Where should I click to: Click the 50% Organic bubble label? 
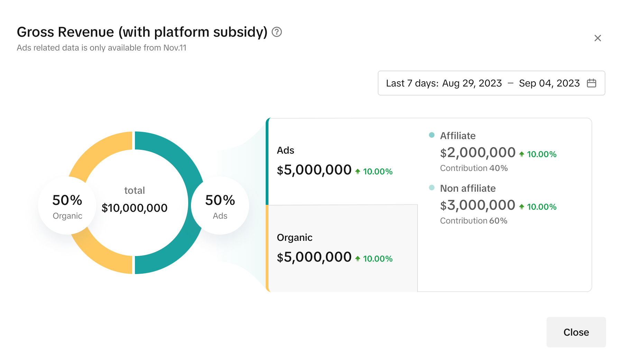click(x=67, y=206)
